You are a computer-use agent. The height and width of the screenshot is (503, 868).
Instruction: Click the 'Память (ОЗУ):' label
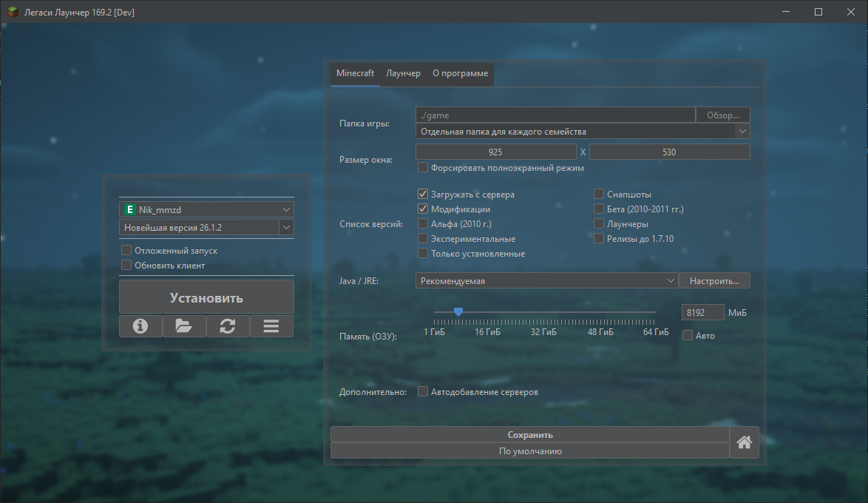[368, 337]
